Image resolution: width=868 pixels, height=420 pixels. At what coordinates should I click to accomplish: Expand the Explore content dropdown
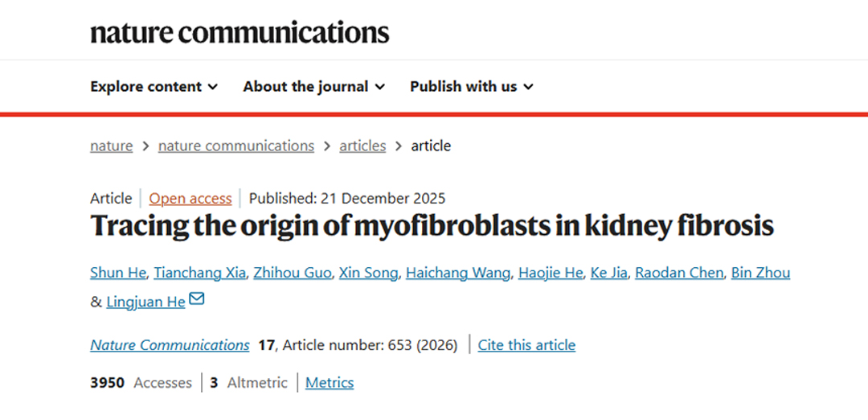(x=154, y=86)
